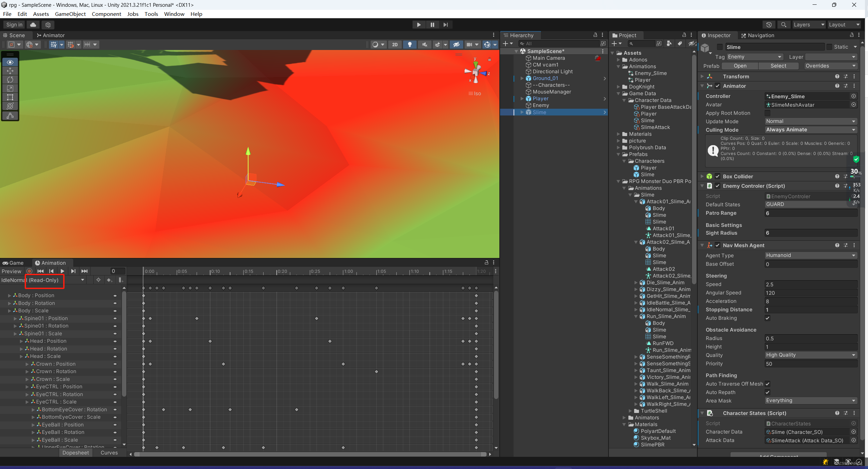The height and width of the screenshot is (469, 868).
Task: Select the Rotate tool in scene toolbar
Action: [10, 80]
